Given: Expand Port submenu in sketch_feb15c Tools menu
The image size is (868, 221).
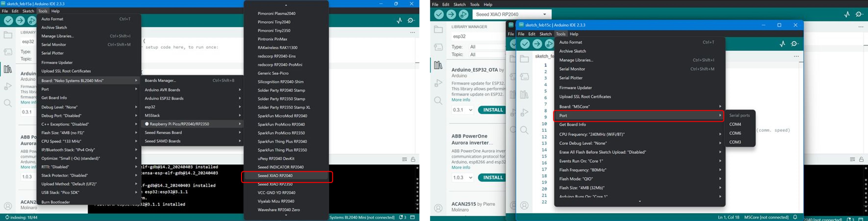Looking at the screenshot, I should point(639,116).
